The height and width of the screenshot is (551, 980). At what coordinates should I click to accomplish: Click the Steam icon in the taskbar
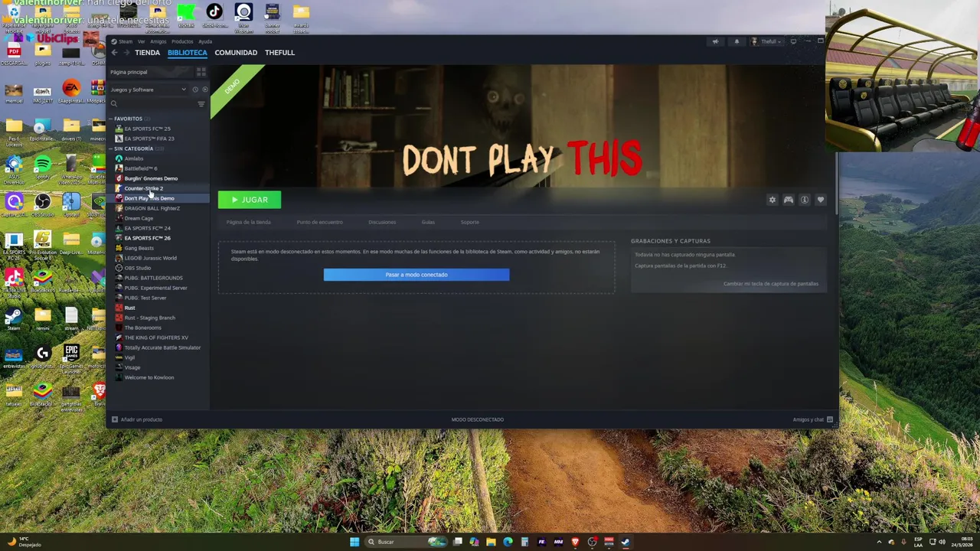click(x=626, y=542)
